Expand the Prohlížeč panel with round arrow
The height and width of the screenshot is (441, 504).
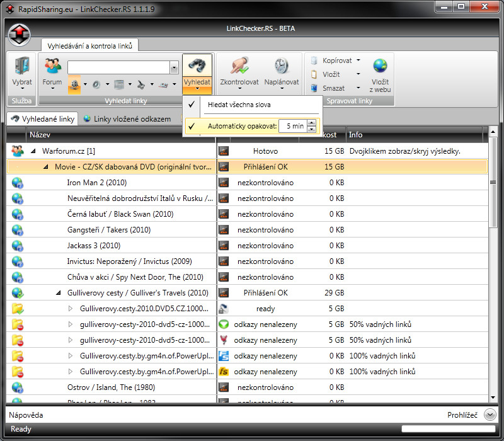click(490, 415)
